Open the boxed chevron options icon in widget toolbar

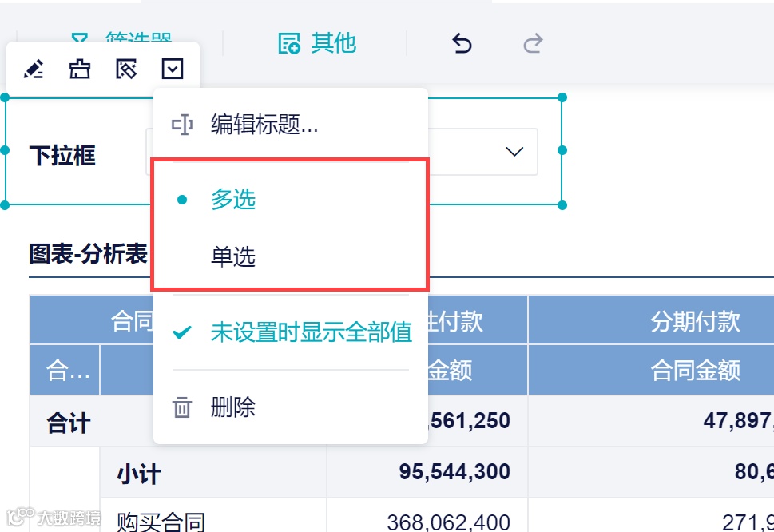tap(174, 69)
